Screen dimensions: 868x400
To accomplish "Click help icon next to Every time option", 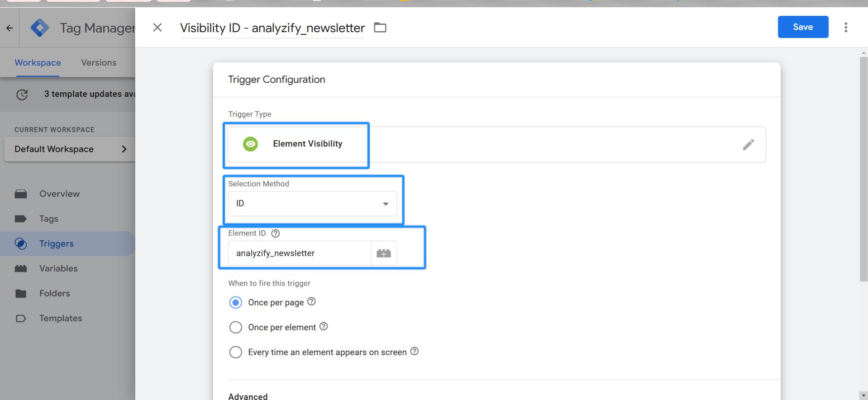I will coord(415,352).
